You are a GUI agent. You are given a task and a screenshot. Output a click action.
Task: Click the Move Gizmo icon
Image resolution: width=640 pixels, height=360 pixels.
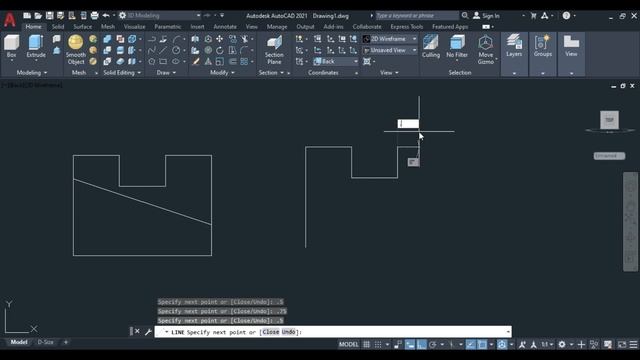click(485, 49)
